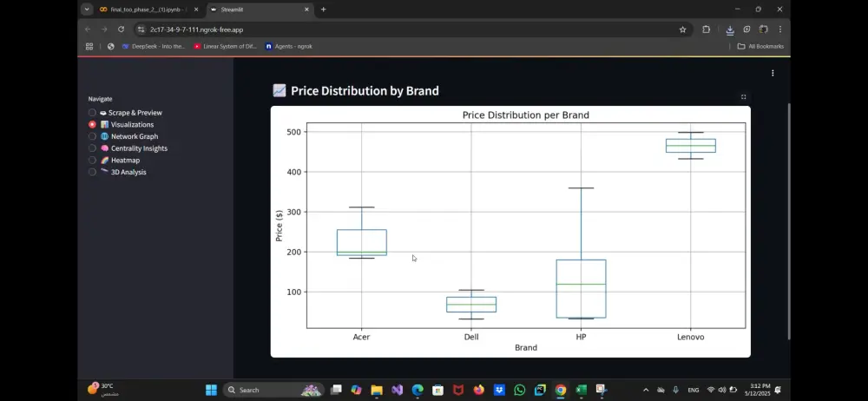The width and height of the screenshot is (868, 401).
Task: Go back to the previous page
Action: (x=88, y=30)
